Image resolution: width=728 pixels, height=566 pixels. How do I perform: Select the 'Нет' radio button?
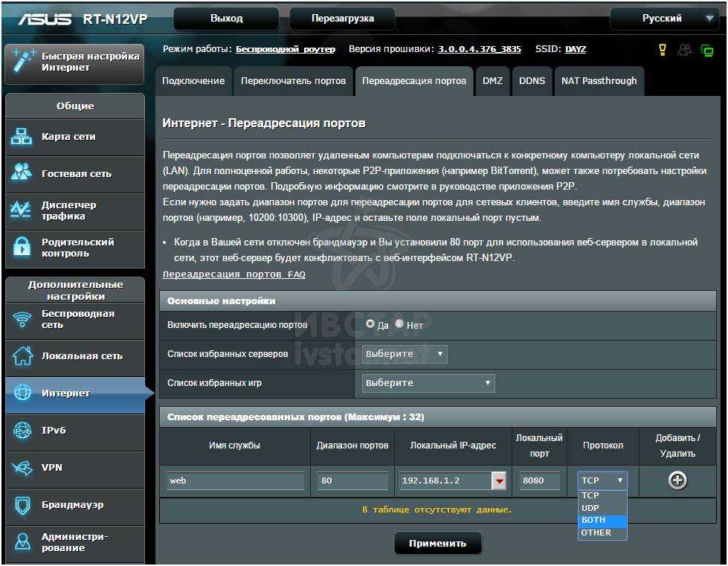399,324
